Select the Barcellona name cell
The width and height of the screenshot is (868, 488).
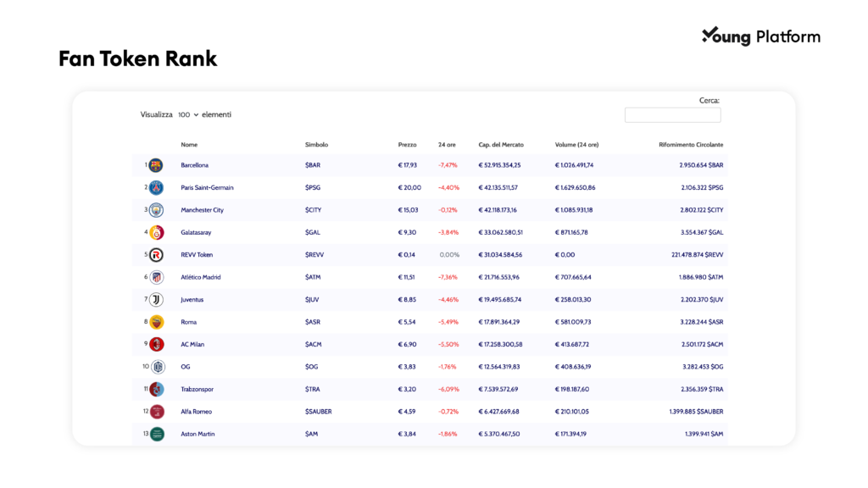coord(194,165)
